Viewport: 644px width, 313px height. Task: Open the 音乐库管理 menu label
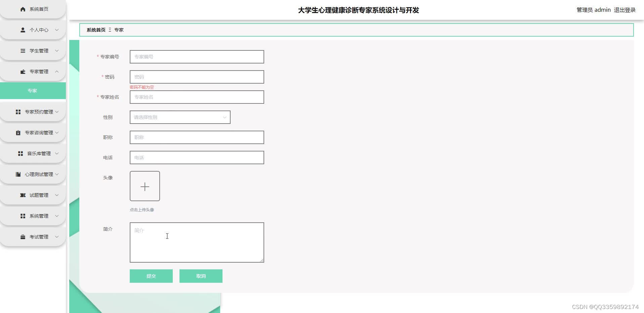click(x=39, y=153)
